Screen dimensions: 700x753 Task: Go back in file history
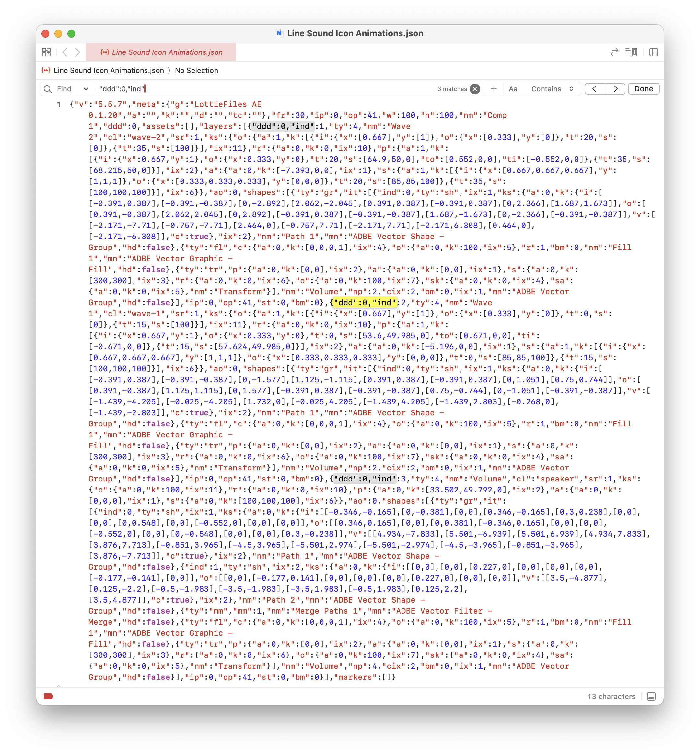pos(65,52)
